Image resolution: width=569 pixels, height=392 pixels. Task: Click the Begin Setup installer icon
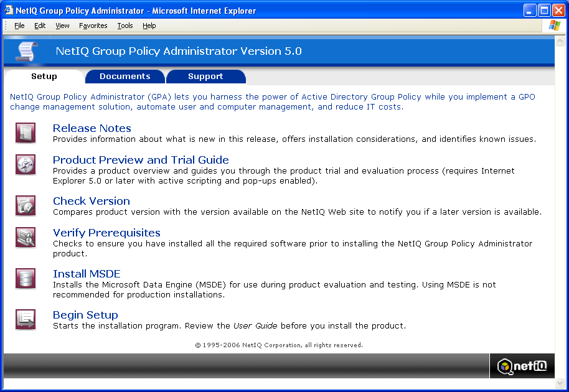click(x=26, y=319)
